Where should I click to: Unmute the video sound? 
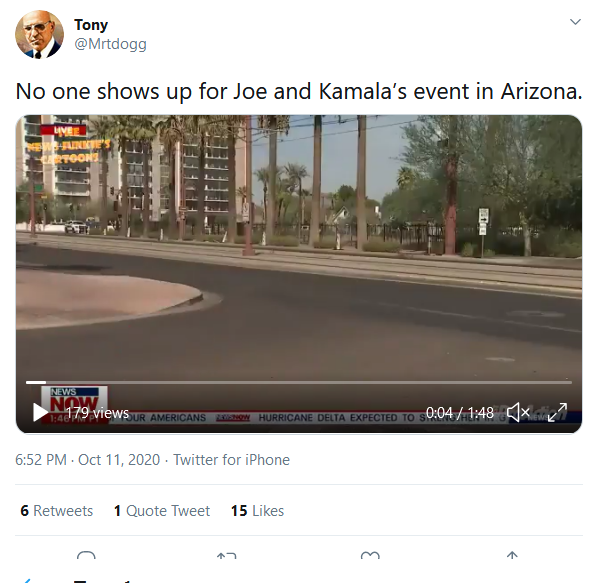[518, 413]
